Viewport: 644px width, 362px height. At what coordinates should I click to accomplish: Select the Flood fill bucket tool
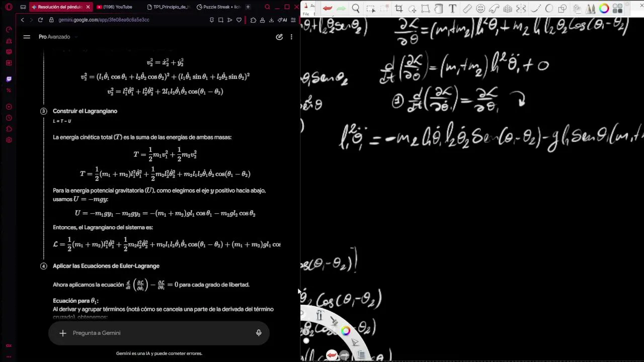(x=439, y=9)
